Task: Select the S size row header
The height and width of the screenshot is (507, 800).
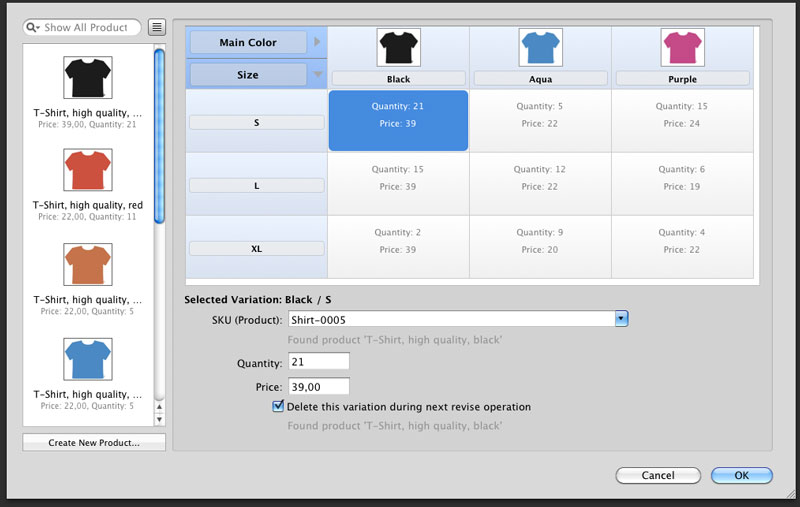Action: [x=257, y=122]
